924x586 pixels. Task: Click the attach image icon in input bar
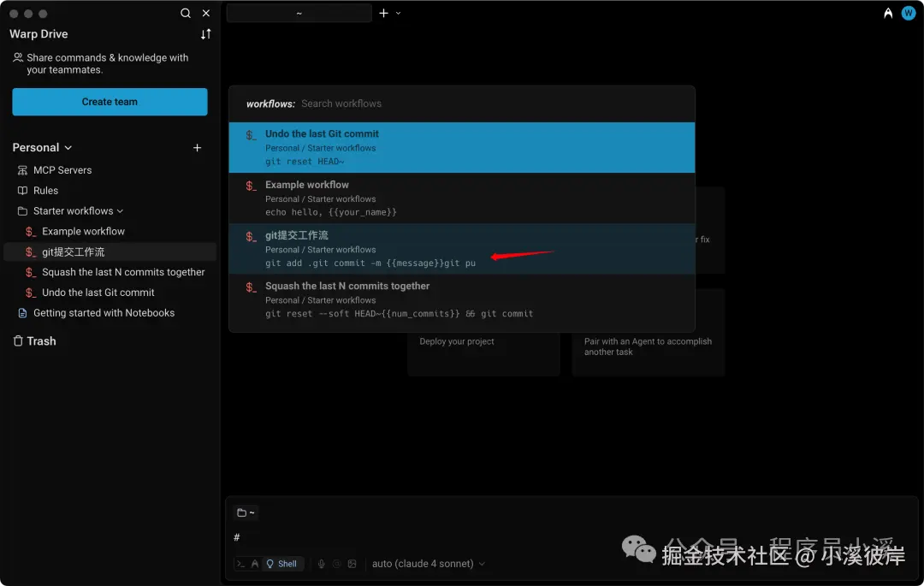352,564
